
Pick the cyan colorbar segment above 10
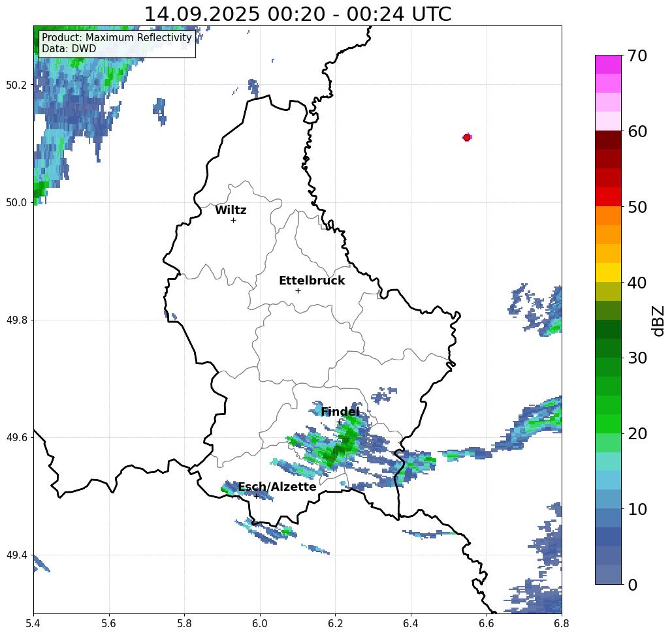point(608,480)
